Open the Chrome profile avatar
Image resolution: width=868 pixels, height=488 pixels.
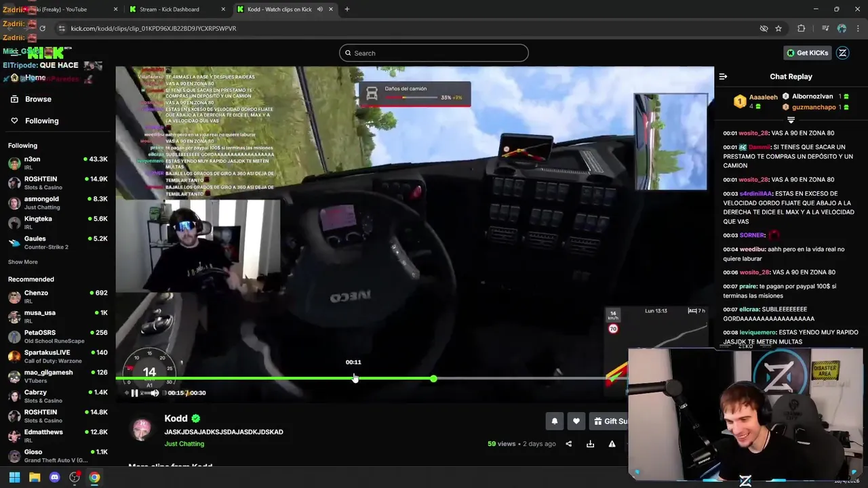point(842,28)
